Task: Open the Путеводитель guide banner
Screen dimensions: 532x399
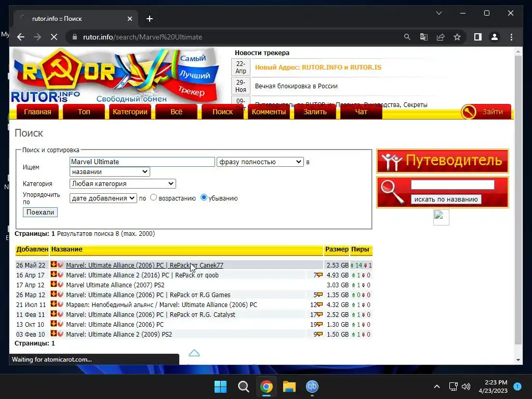Action: click(443, 161)
